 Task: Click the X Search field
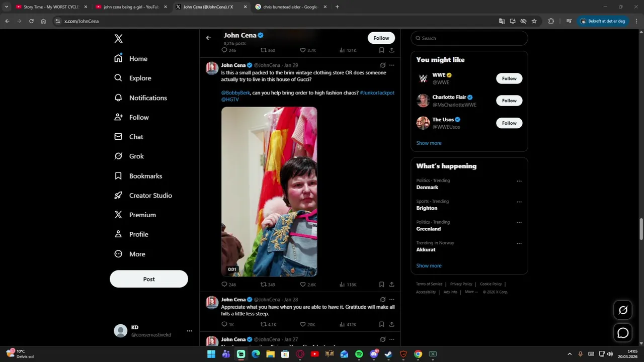(469, 38)
